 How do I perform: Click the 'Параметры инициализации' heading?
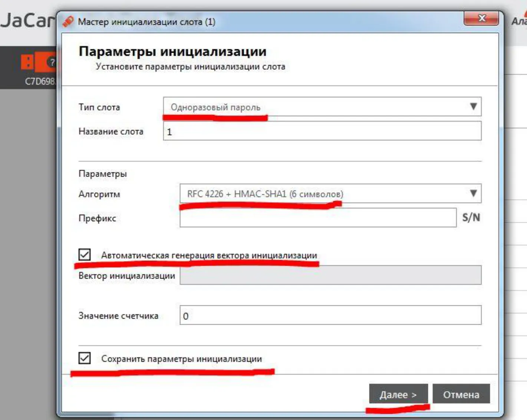coord(172,51)
